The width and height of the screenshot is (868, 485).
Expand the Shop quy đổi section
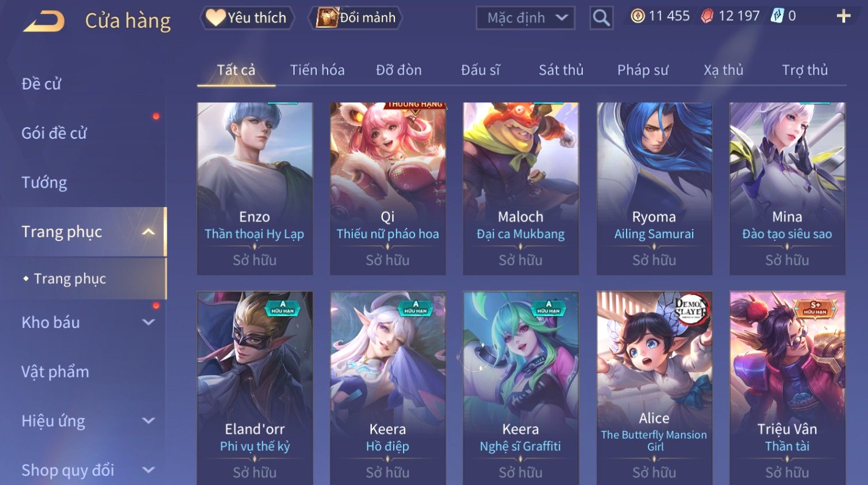(x=148, y=470)
